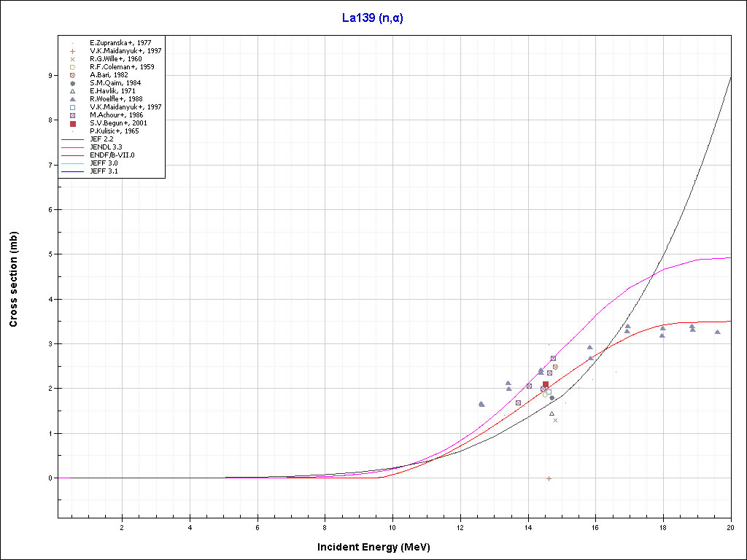Click the red ENDF/B-VII.0 legend line sample
747x560 pixels.
[x=72, y=155]
